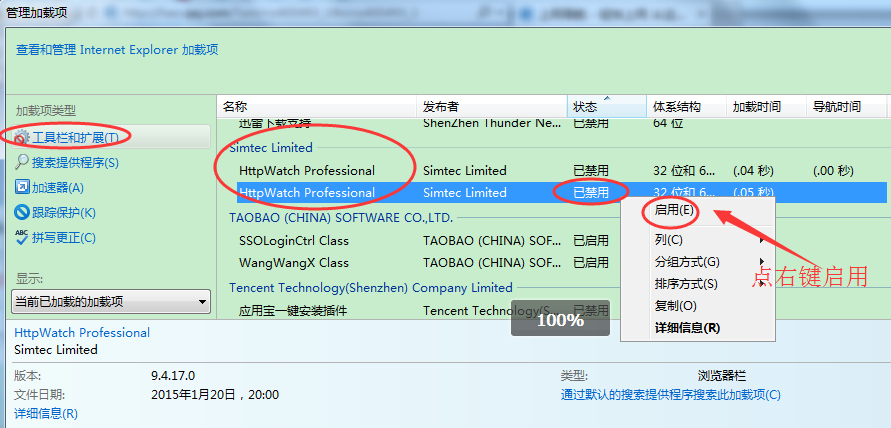Screen dimensions: 891x428
Task: Click the Accelerators icon in sidebar
Action: pos(22,187)
